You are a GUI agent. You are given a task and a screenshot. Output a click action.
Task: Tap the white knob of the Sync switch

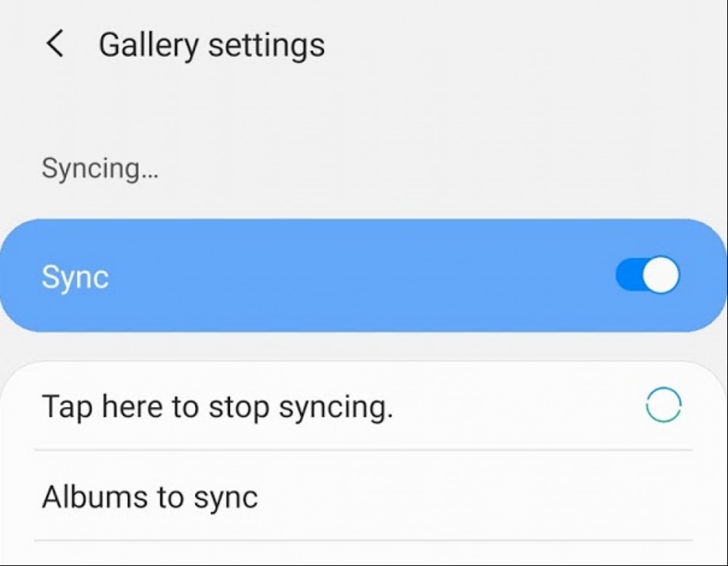click(x=661, y=275)
